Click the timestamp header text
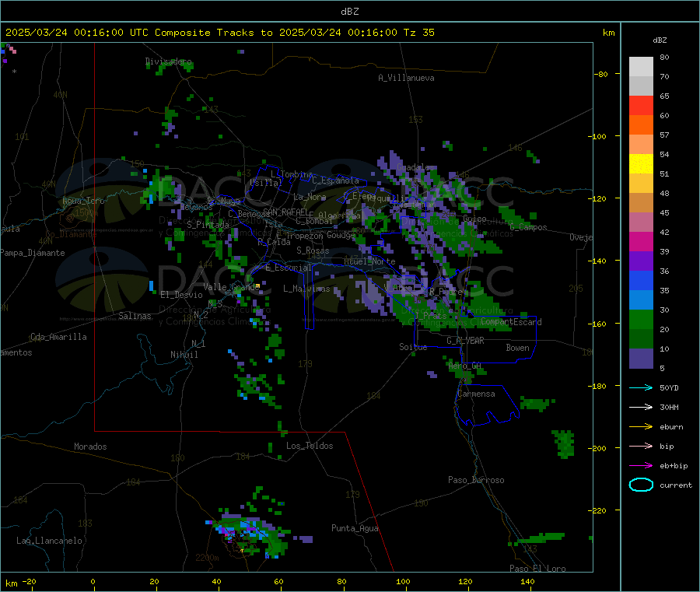 point(220,33)
